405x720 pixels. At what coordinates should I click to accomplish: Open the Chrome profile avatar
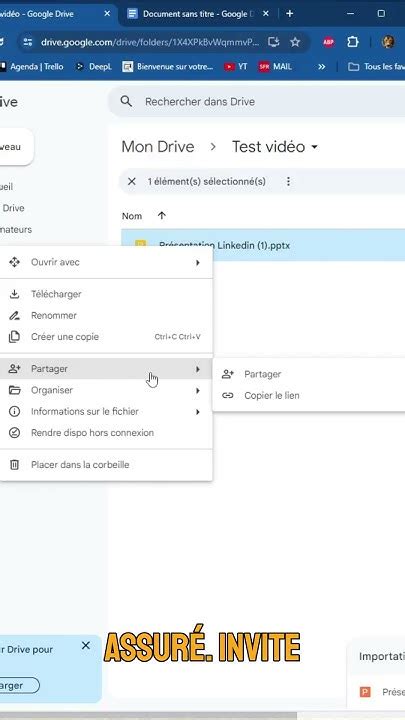click(x=388, y=42)
